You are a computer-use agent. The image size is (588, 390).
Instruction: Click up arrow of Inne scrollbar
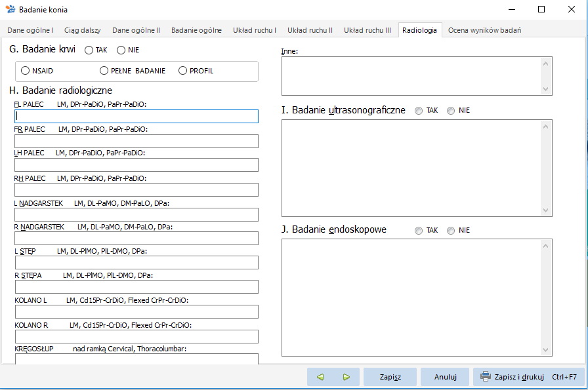point(545,64)
